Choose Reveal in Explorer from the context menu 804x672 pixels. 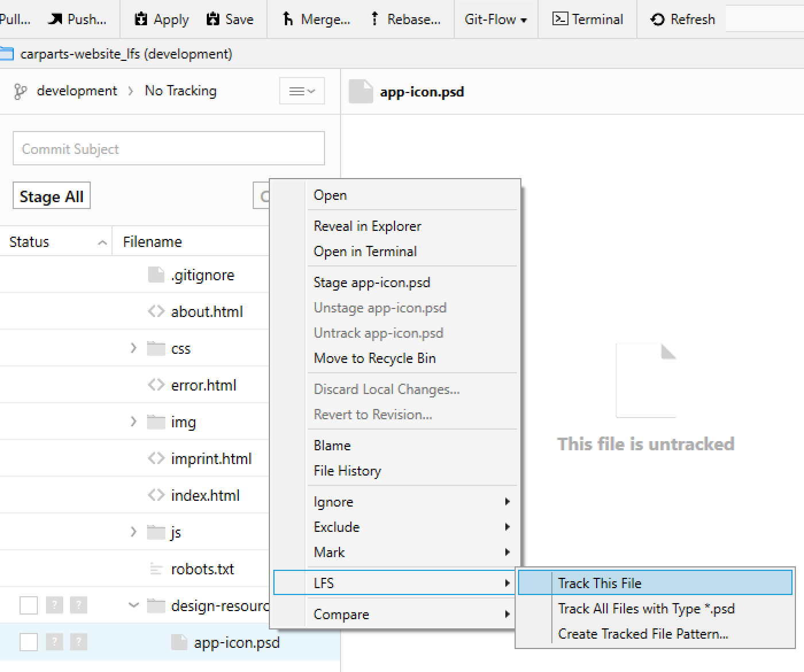[367, 226]
